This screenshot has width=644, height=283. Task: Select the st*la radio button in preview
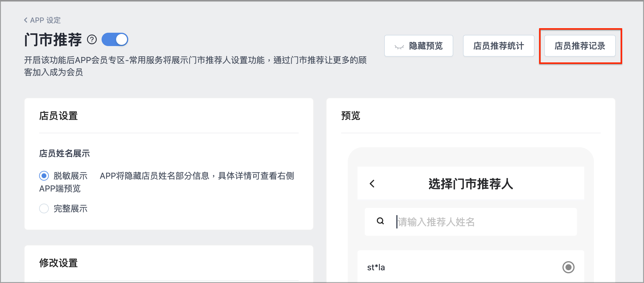point(569,267)
